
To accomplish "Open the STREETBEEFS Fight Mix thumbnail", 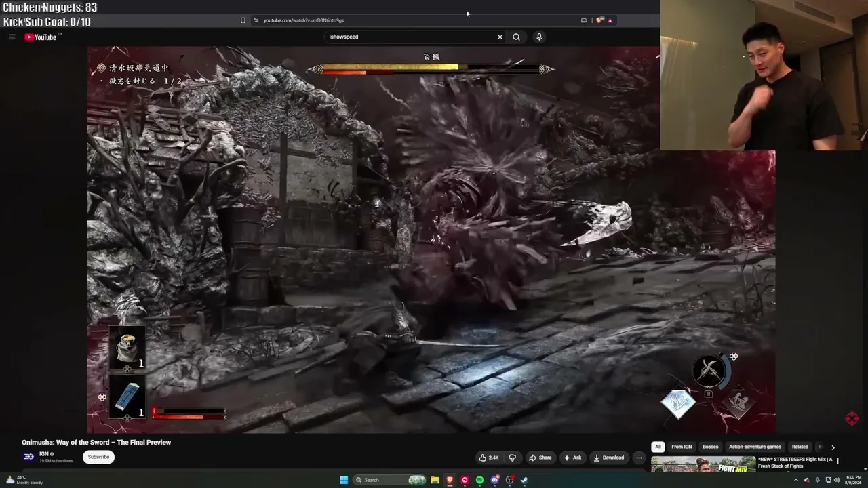I will (x=703, y=465).
